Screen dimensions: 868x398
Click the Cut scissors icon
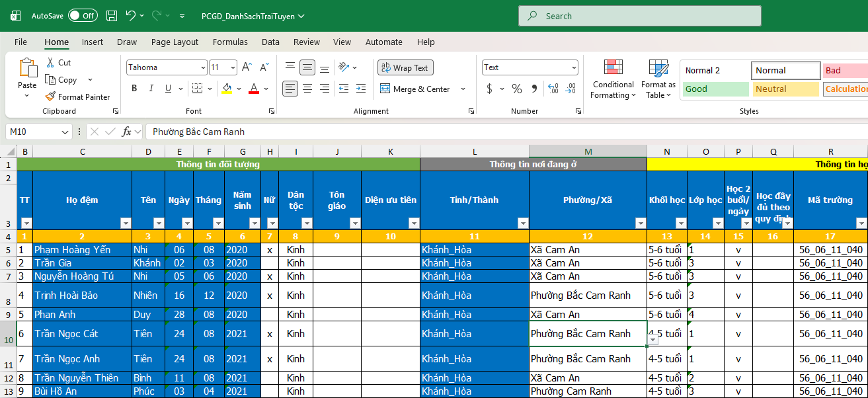coord(51,63)
